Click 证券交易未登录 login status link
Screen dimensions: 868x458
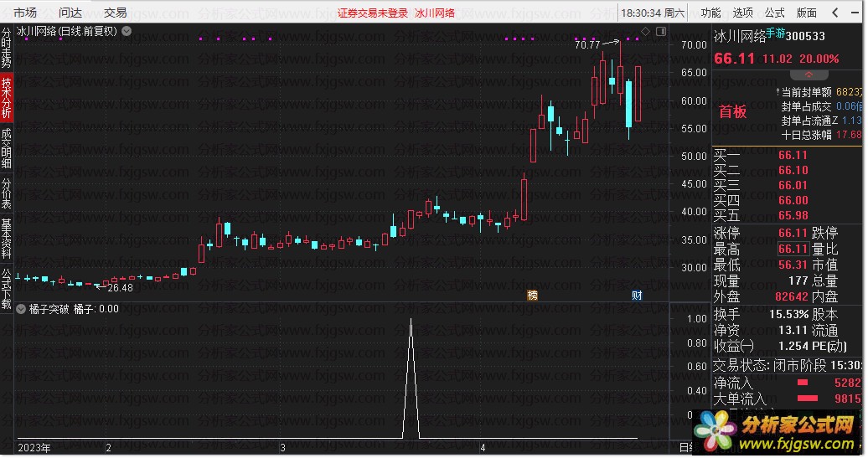coord(373,13)
